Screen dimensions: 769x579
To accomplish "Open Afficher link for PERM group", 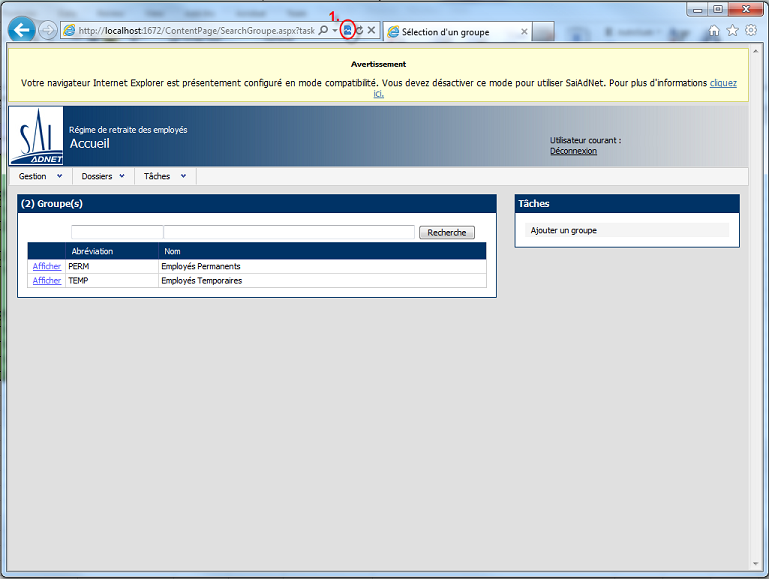I will tap(47, 267).
